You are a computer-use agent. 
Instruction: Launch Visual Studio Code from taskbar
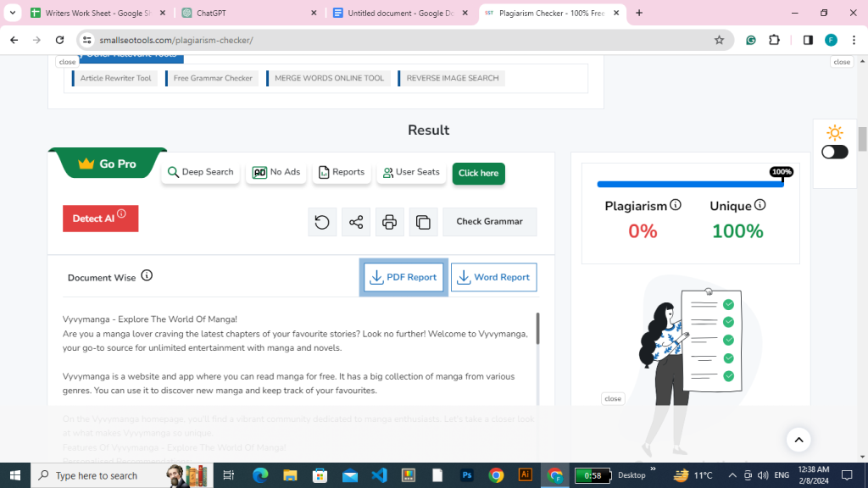click(379, 475)
